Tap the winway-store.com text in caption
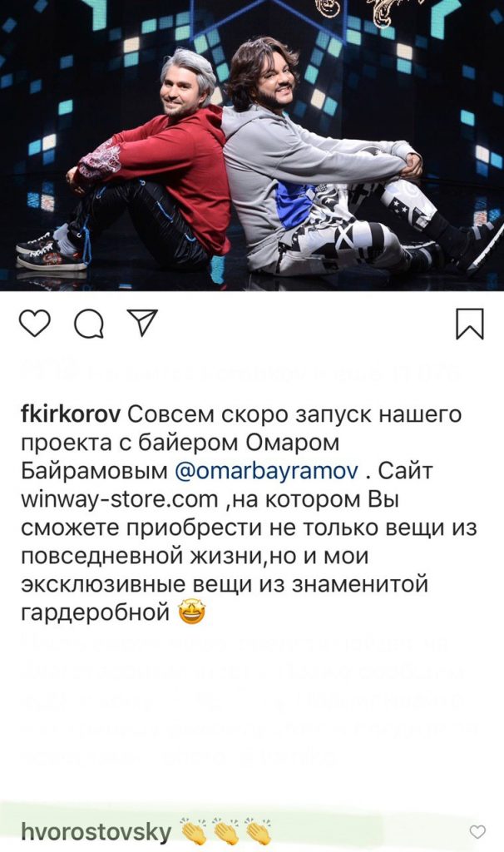Screen dimensions: 504x852 click(120, 500)
